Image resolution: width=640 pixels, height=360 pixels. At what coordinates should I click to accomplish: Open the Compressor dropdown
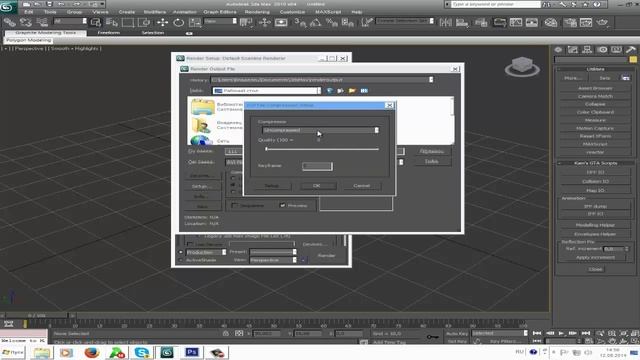pos(320,130)
